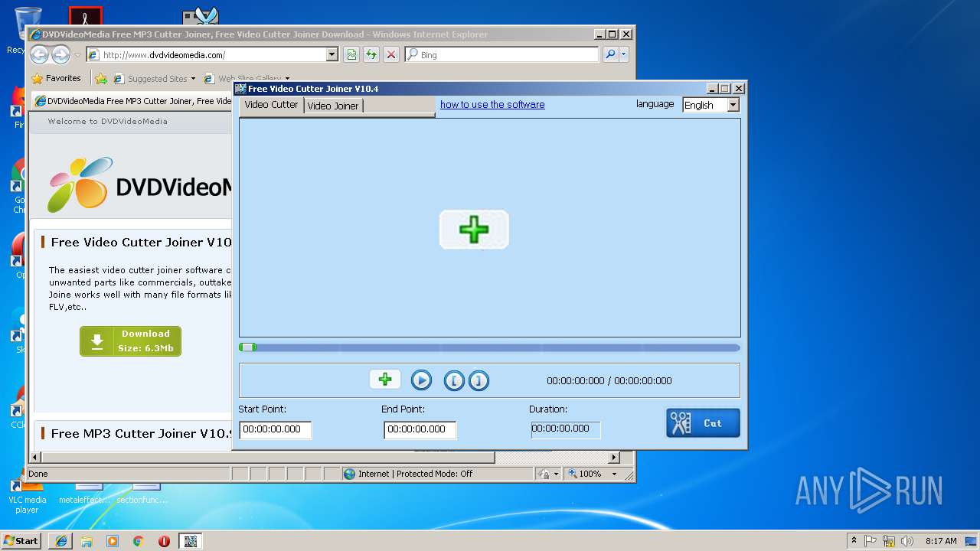
Task: Open the Favorites star button
Action: (x=56, y=78)
